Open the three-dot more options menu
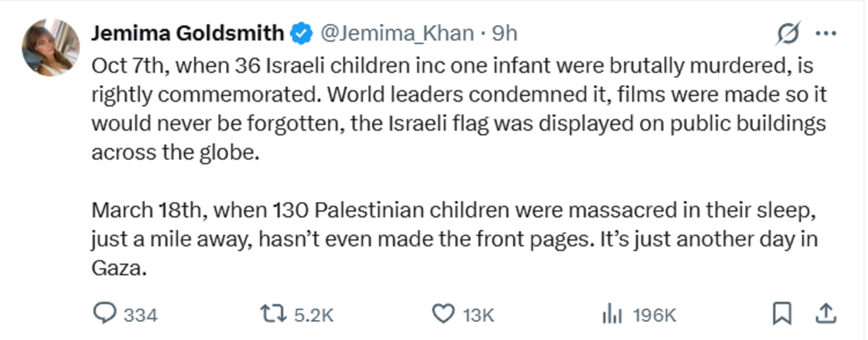This screenshot has width=868, height=340. pos(826,33)
